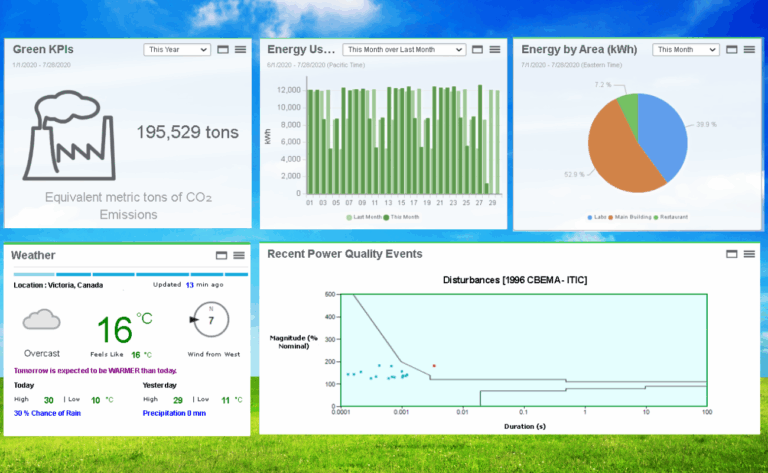
Task: Maximize the Green KPIs gadget
Action: pyautogui.click(x=223, y=49)
